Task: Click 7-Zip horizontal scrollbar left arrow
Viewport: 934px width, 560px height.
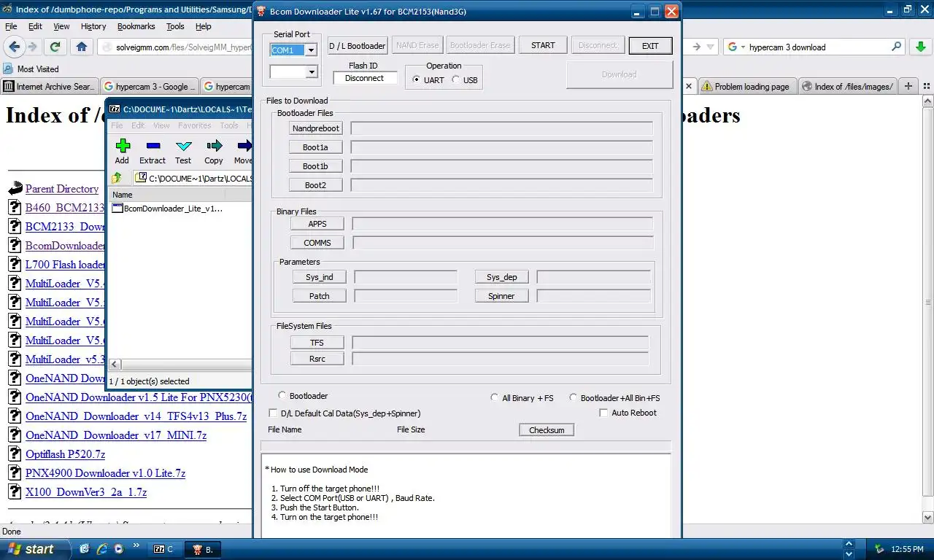Action: tap(115, 364)
